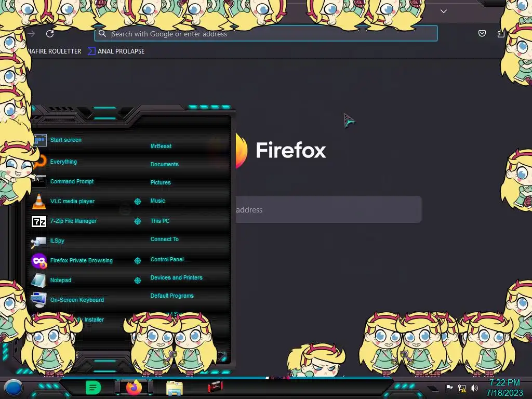The image size is (532, 399).
Task: Open Control Panel from the Start menu
Action: (x=167, y=259)
